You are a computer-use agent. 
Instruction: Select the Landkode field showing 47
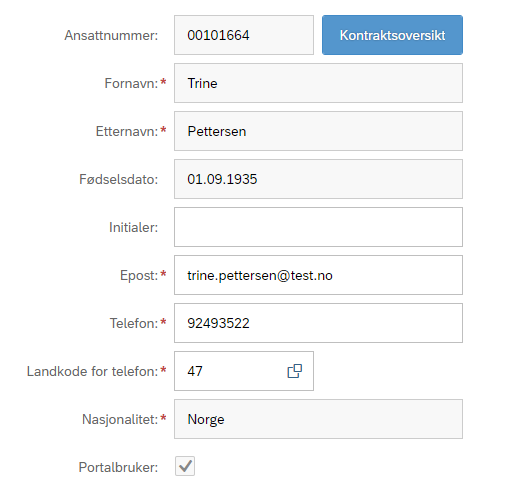(244, 371)
